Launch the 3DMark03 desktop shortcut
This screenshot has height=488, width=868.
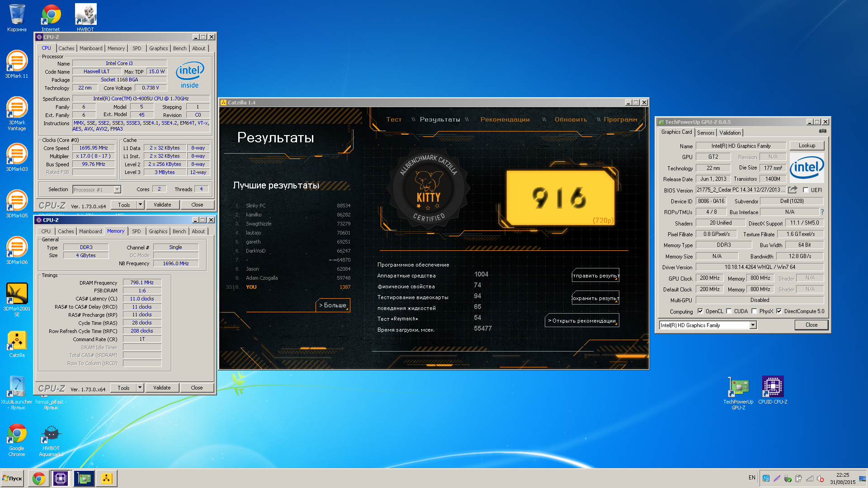click(17, 157)
